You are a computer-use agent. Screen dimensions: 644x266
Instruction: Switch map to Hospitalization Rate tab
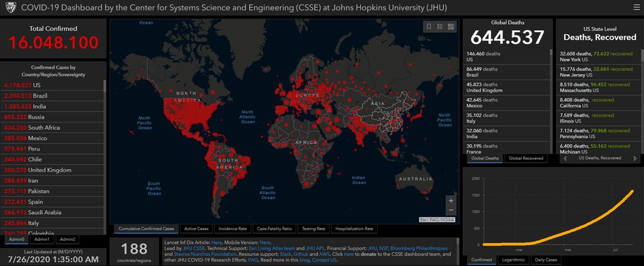point(354,229)
